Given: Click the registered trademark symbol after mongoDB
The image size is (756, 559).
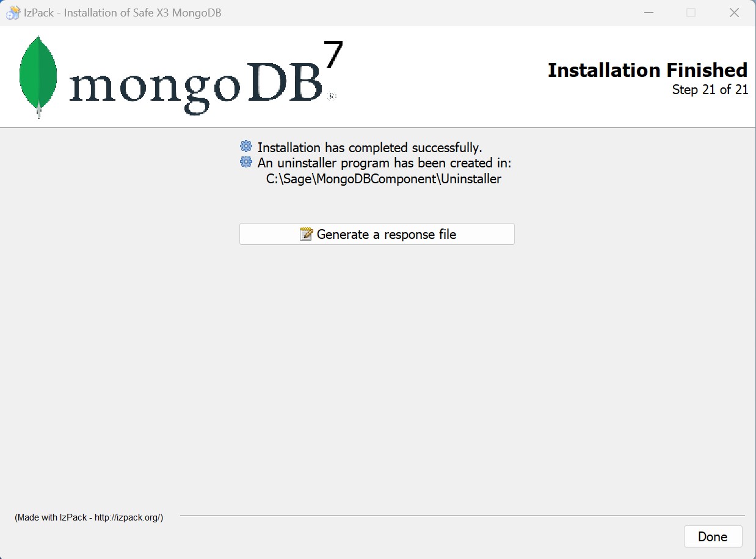Looking at the screenshot, I should pos(332,96).
